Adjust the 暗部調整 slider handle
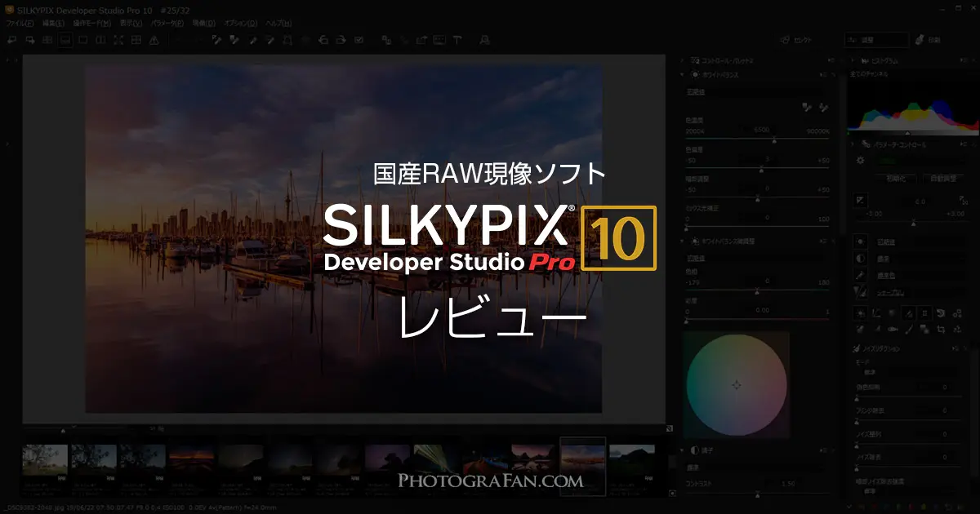 pos(757,199)
